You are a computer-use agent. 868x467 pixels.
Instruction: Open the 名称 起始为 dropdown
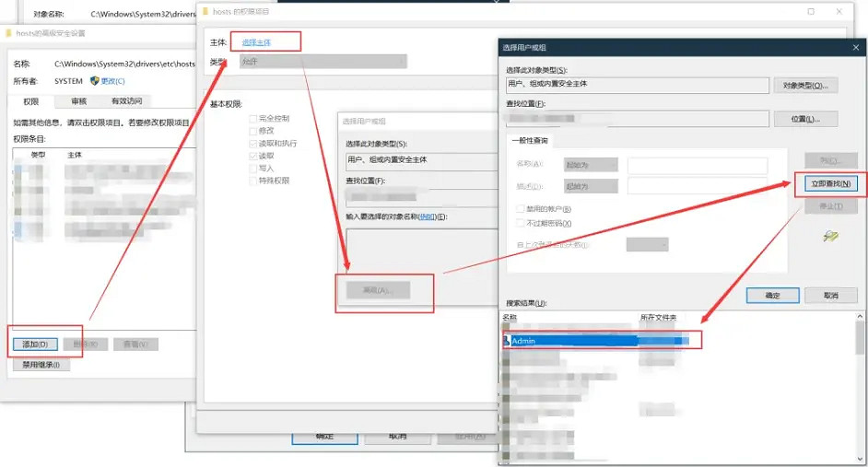[590, 165]
